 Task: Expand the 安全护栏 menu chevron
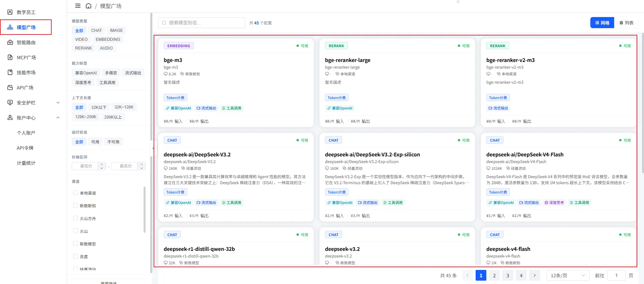58,102
